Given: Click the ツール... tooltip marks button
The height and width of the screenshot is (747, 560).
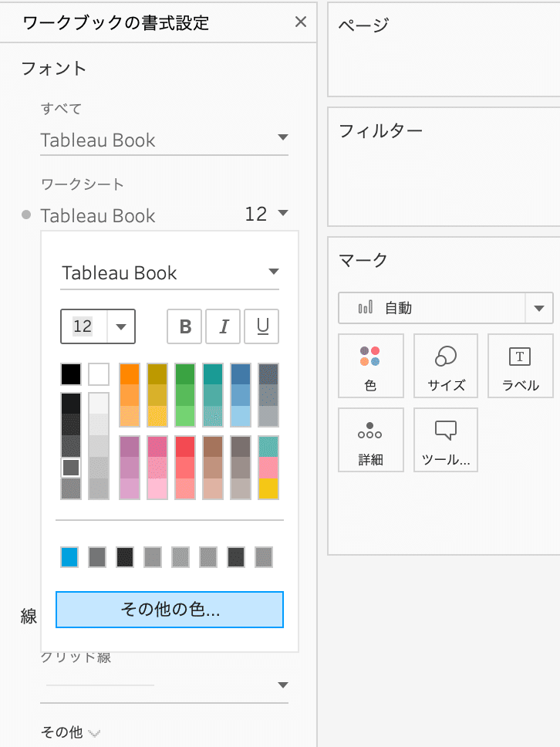Looking at the screenshot, I should click(446, 440).
